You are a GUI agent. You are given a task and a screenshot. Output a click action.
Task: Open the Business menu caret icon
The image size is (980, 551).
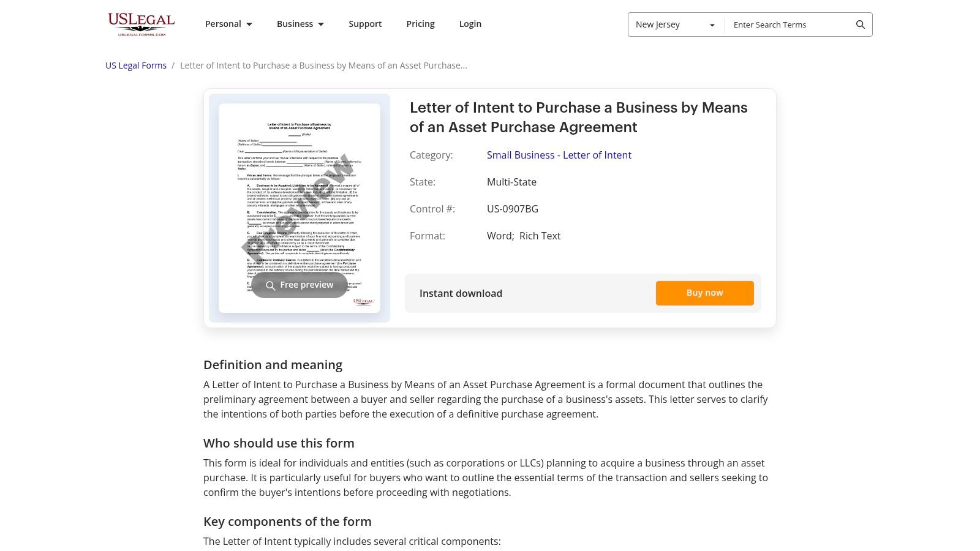321,24
